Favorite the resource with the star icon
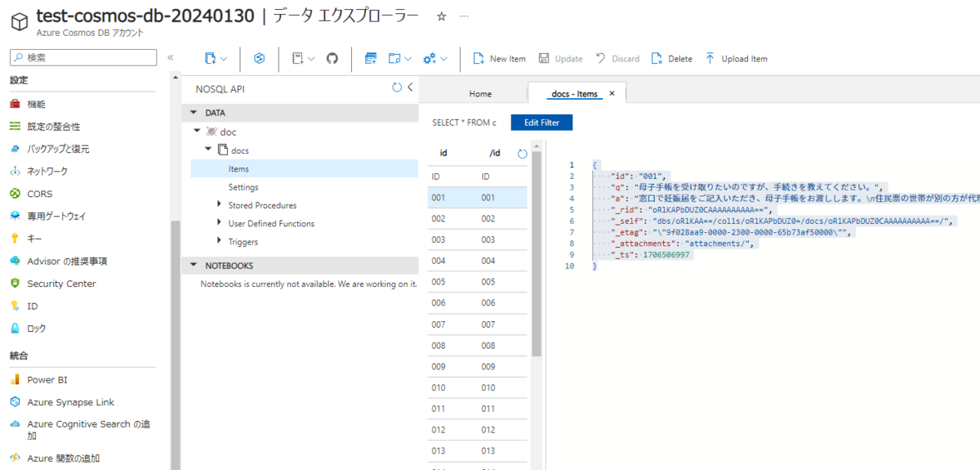Screen dimensions: 980x470 (441, 16)
